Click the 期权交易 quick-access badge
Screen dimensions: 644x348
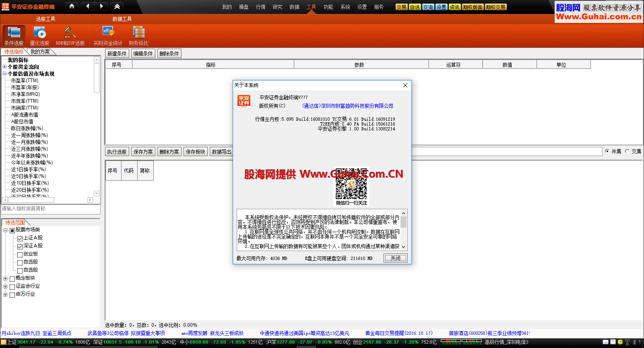496,7
